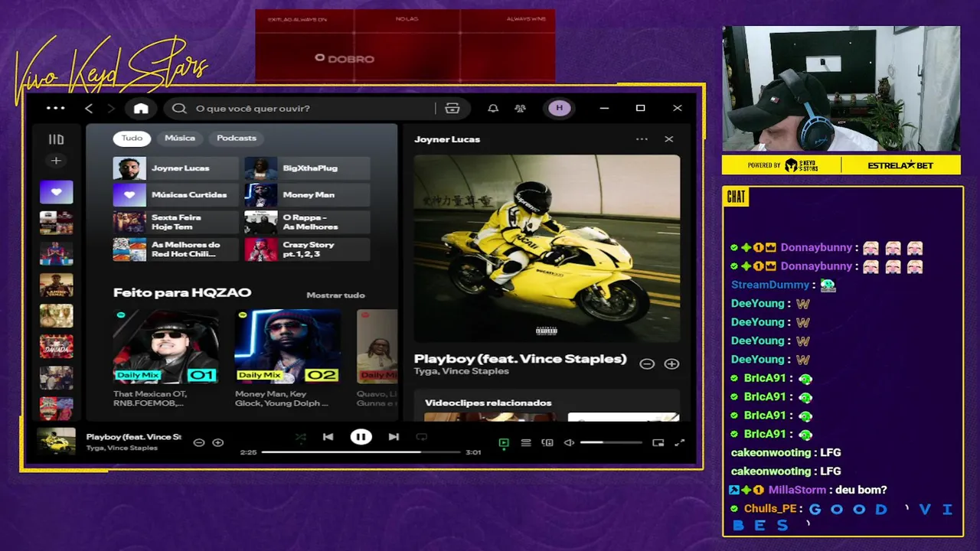The width and height of the screenshot is (980, 551).
Task: Open the Músicas Curtidas tile
Action: pyautogui.click(x=176, y=195)
